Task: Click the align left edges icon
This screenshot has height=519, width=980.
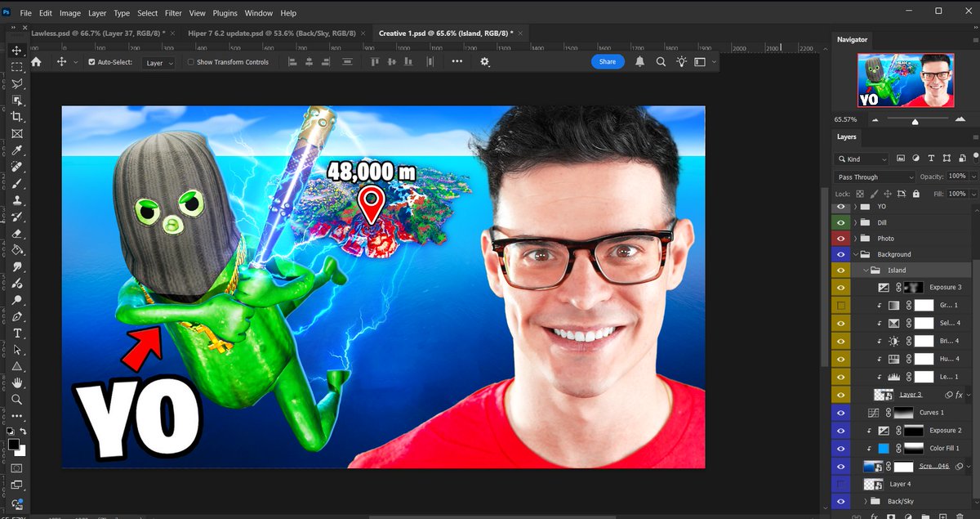Action: tap(293, 62)
